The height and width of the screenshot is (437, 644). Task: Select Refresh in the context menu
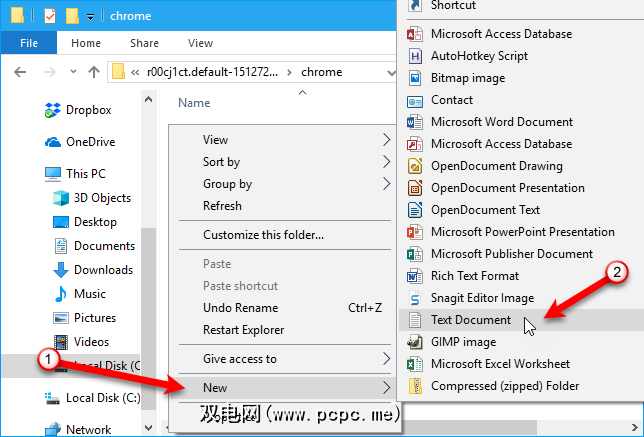click(222, 206)
